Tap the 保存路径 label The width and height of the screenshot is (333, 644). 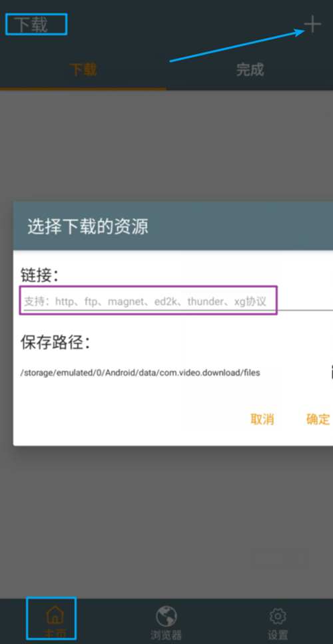point(55,342)
